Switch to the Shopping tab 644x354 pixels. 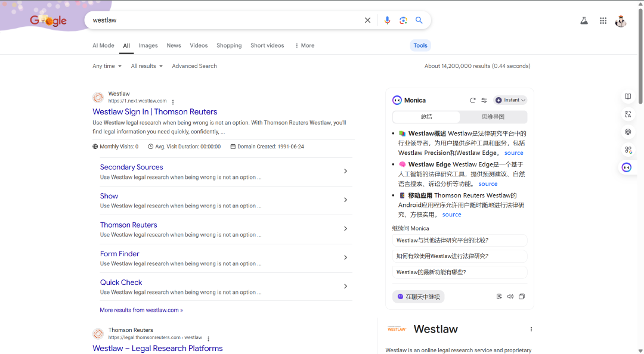229,45
